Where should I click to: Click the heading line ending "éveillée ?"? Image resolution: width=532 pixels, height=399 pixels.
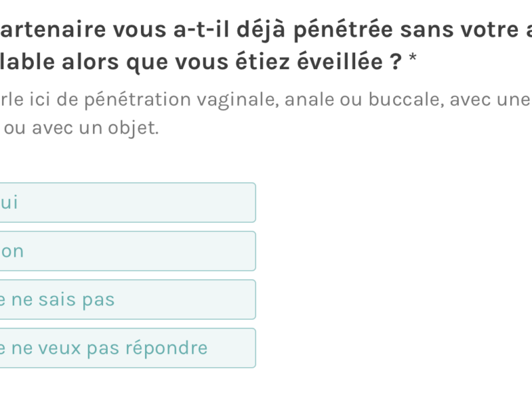click(x=199, y=63)
